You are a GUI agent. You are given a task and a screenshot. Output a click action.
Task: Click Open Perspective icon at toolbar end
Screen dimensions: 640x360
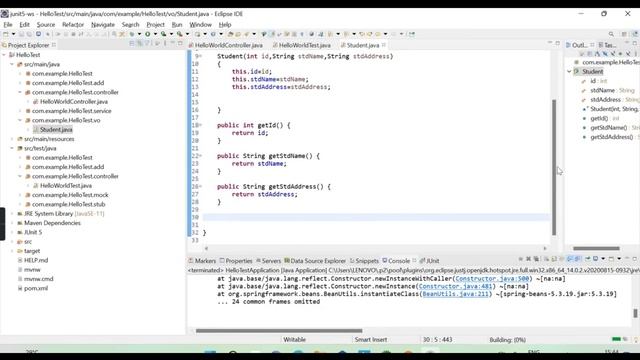[x=624, y=34]
